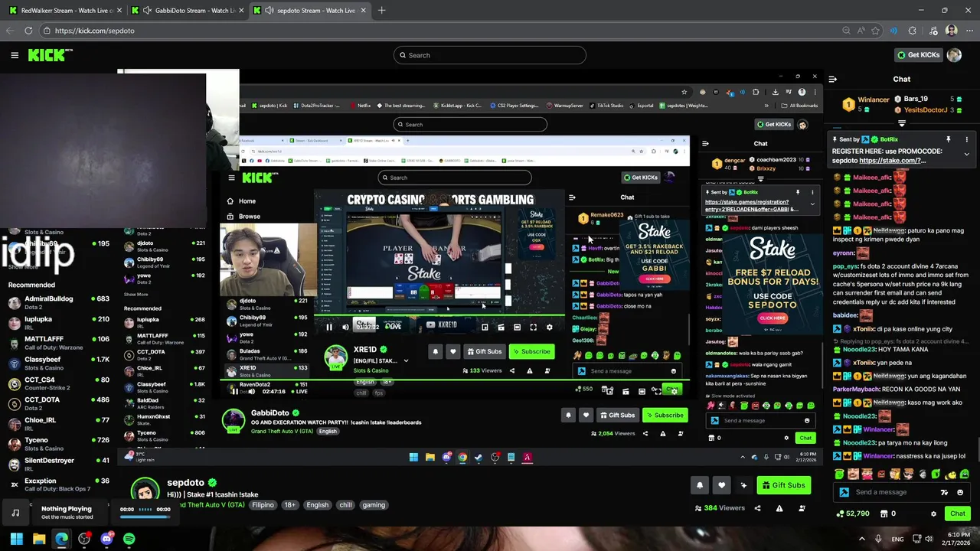Expand the gift leaderboard under Winlancer
This screenshot has height=551, width=980.
tap(901, 123)
